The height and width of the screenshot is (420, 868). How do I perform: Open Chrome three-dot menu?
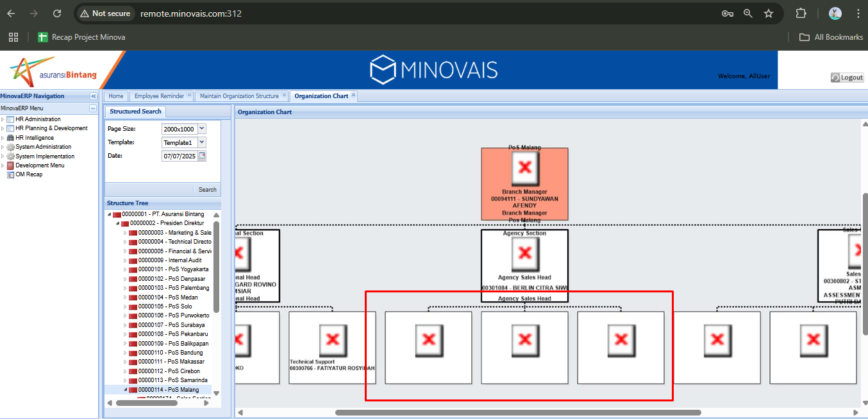point(858,13)
